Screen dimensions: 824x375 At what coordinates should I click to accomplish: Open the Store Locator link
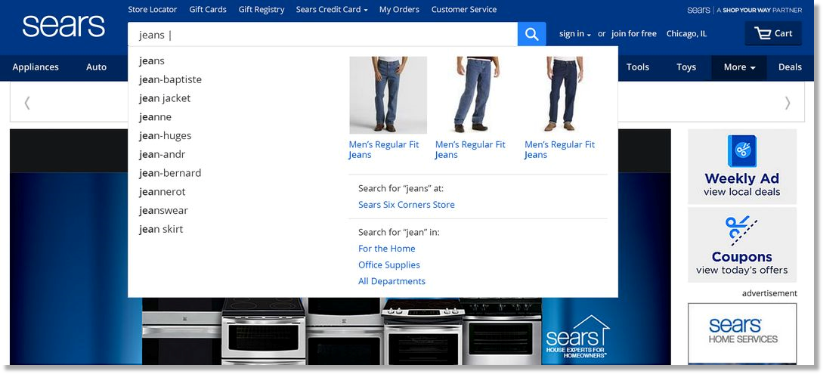[152, 9]
